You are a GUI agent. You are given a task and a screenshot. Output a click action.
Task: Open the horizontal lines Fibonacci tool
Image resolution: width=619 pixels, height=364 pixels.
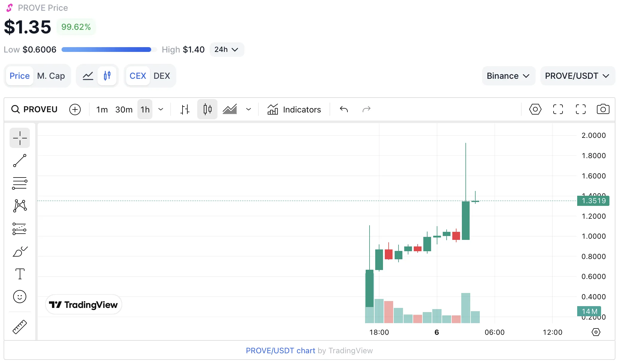(x=20, y=183)
